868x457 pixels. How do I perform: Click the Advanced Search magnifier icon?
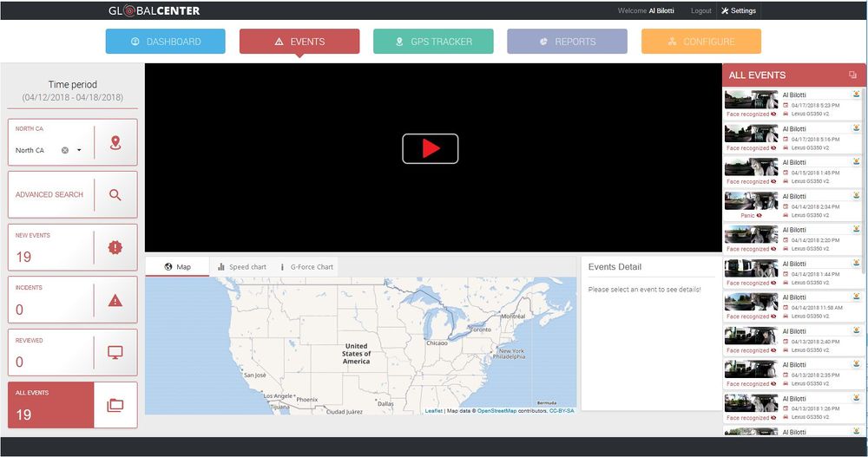pyautogui.click(x=115, y=195)
